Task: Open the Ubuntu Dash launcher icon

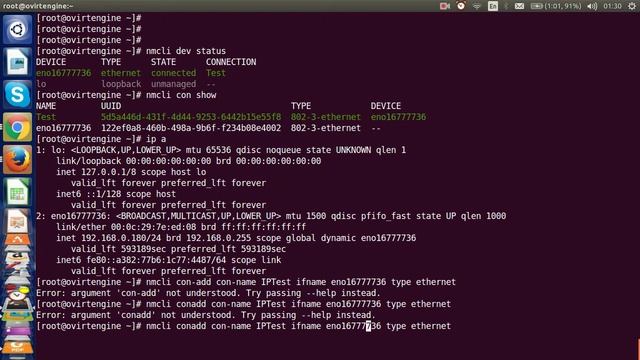Action: (x=17, y=29)
